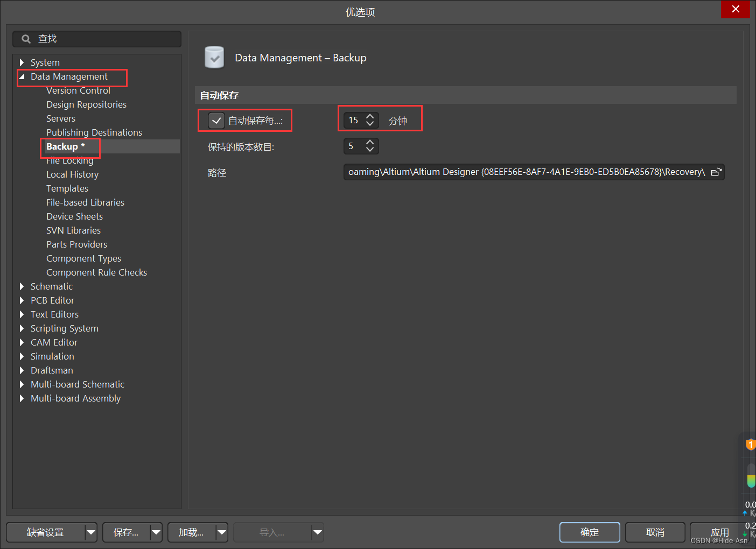Select Servers in the tree

[61, 118]
